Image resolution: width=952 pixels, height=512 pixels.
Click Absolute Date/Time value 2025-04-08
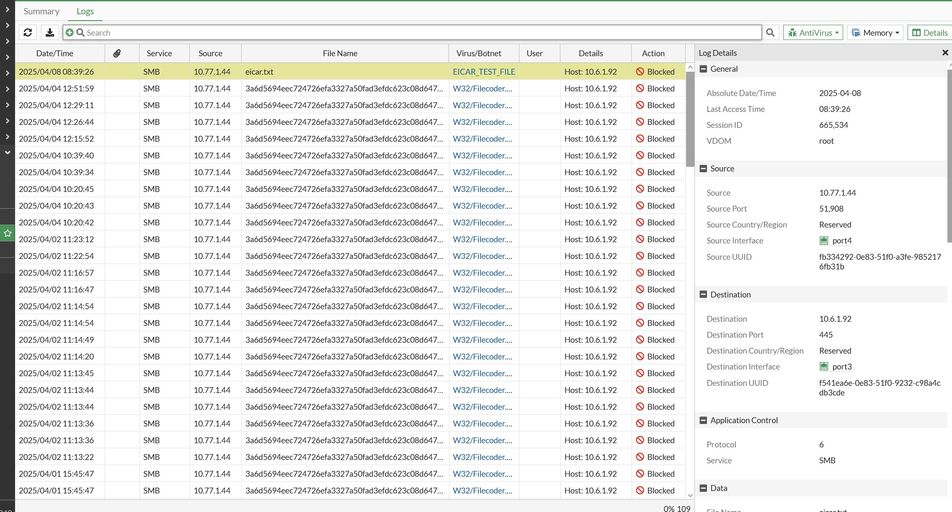click(x=840, y=93)
